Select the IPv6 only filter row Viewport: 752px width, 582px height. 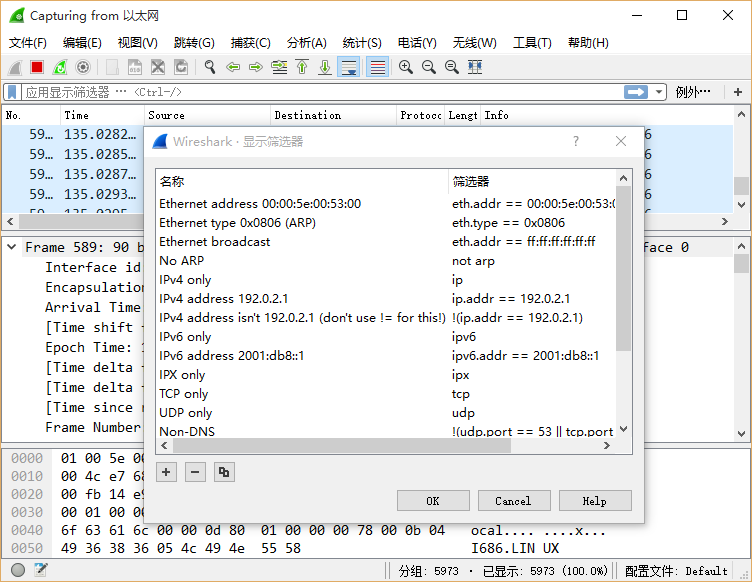(386, 337)
